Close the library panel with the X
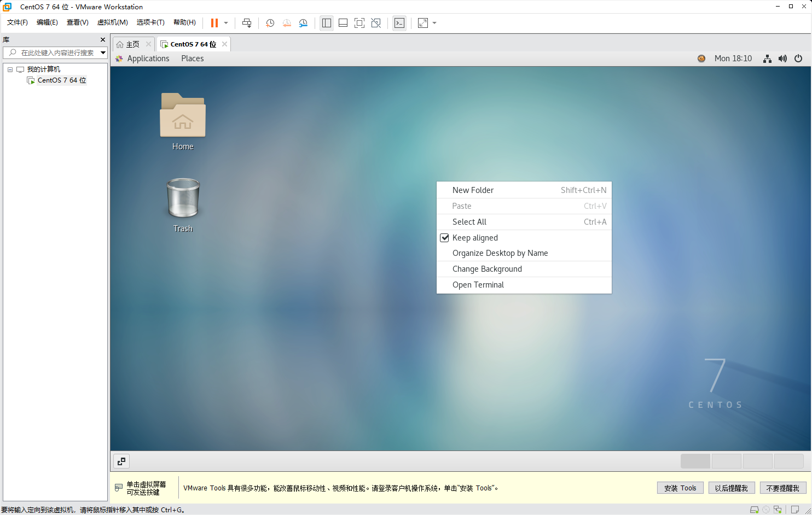 click(103, 40)
